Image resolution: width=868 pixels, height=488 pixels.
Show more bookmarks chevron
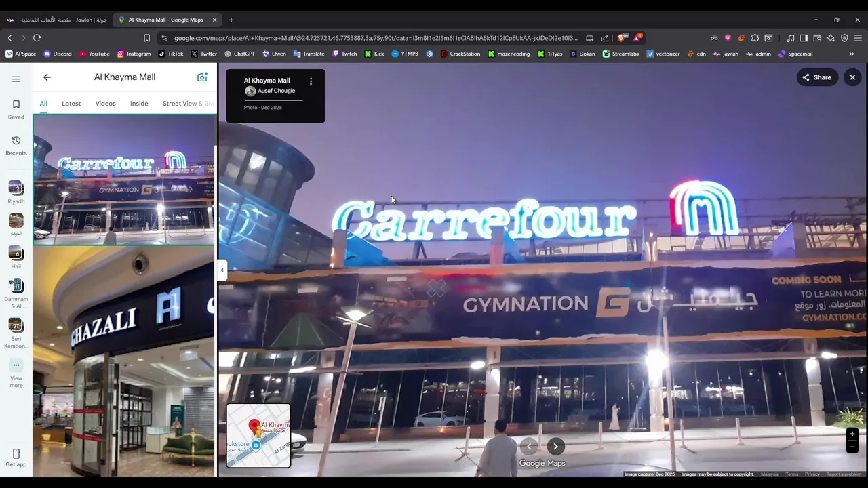pos(852,54)
